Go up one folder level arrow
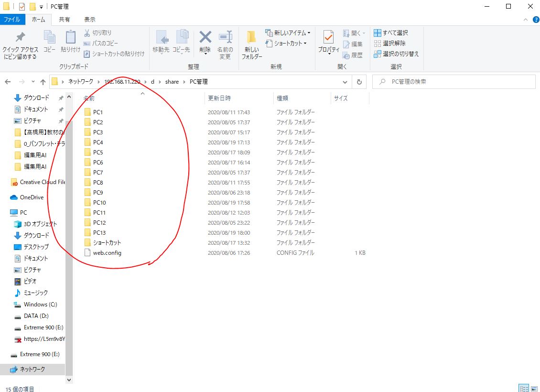The height and width of the screenshot is (392, 540). click(43, 82)
